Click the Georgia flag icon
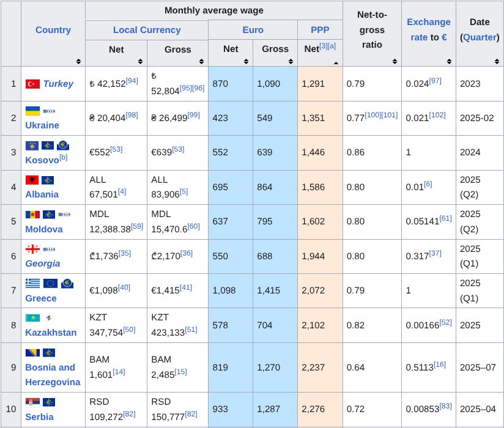 click(32, 249)
